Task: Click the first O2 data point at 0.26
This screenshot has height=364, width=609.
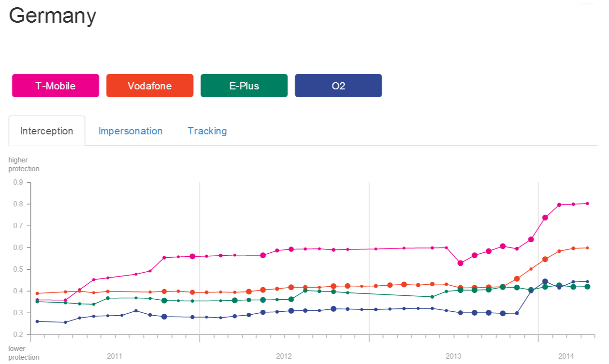Action: (37, 321)
